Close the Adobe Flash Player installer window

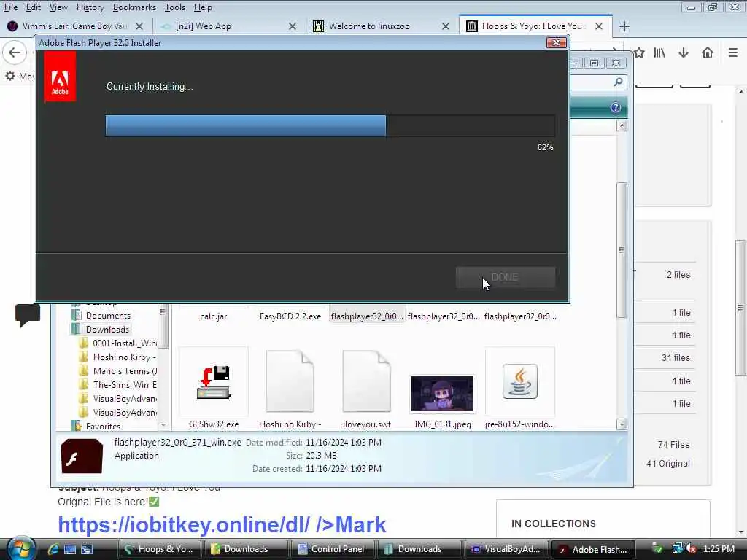556,43
